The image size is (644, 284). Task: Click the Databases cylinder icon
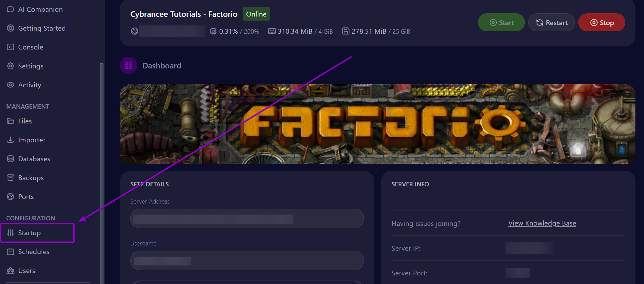coord(11,159)
